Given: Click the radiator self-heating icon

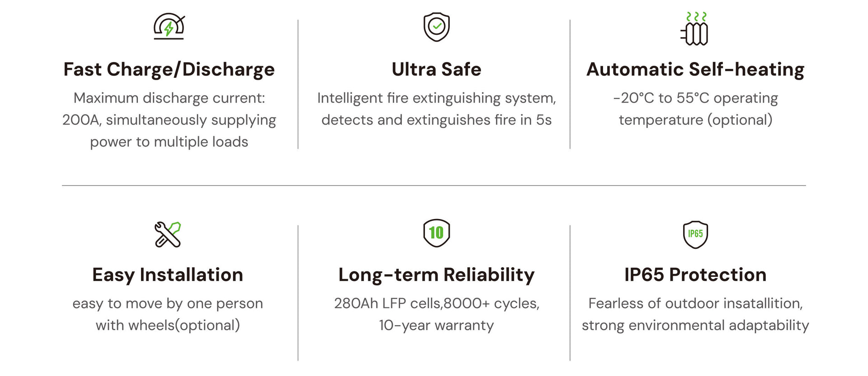Looking at the screenshot, I should tap(695, 29).
